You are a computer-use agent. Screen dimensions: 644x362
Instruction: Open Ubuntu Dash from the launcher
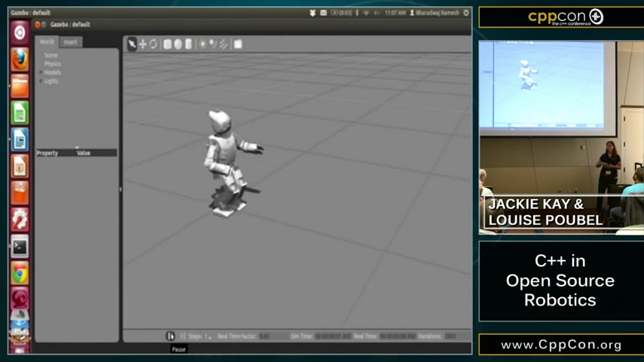click(20, 32)
